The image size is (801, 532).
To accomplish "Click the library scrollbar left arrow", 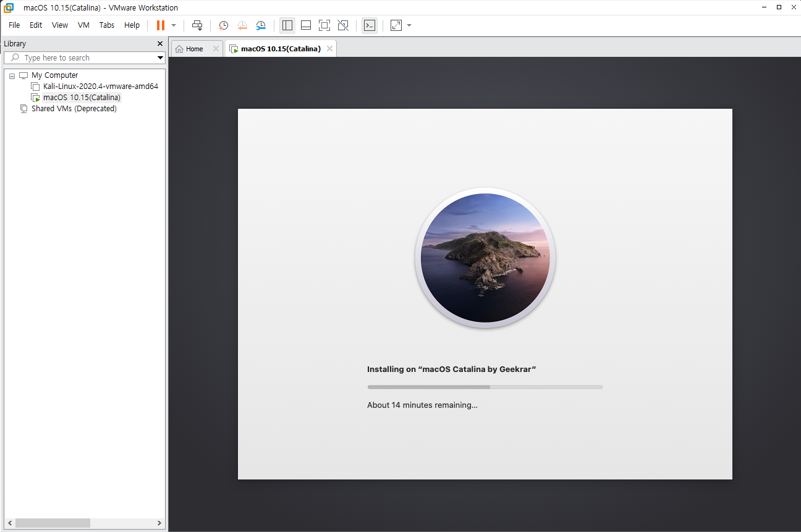I will point(9,523).
